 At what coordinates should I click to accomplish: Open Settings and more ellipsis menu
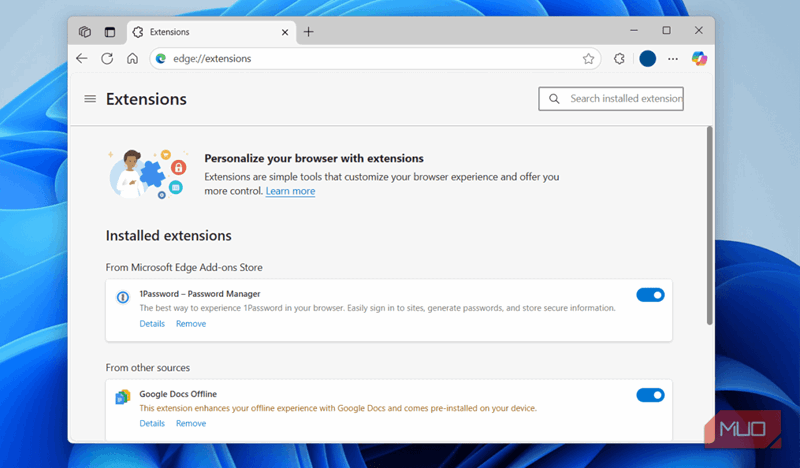[673, 59]
